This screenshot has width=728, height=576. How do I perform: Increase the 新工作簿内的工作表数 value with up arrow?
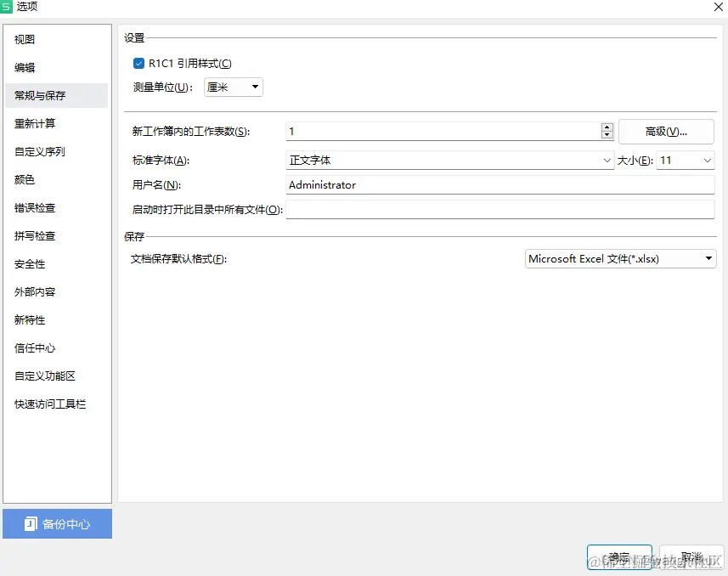(607, 127)
